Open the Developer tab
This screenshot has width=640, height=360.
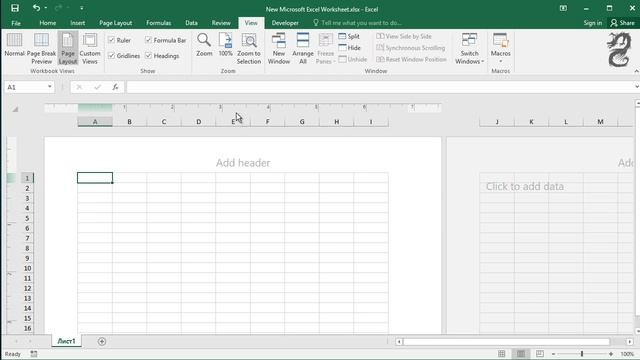click(x=285, y=23)
